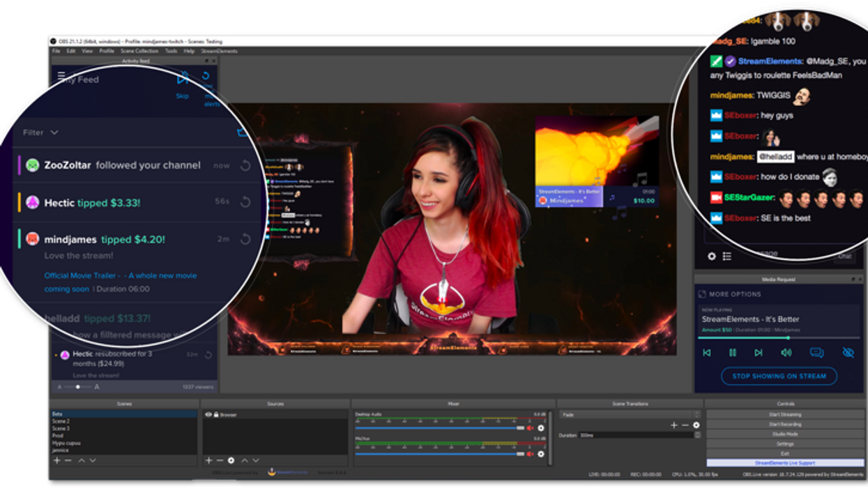Click the Activity Feed text size slider
Viewport: 868px width, 488px height.
77,387
